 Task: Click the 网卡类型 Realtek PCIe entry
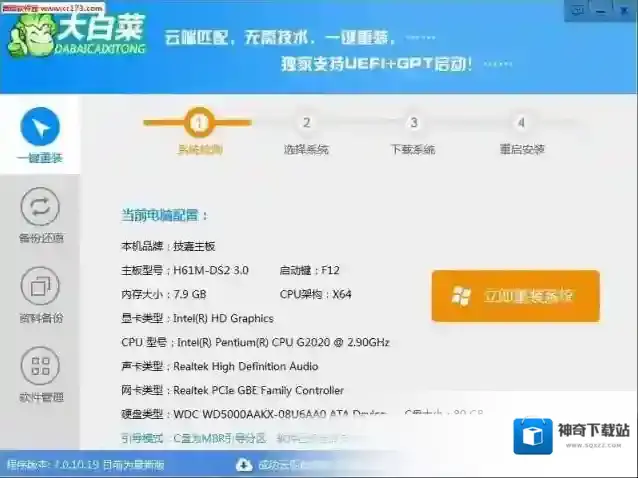coord(232,390)
